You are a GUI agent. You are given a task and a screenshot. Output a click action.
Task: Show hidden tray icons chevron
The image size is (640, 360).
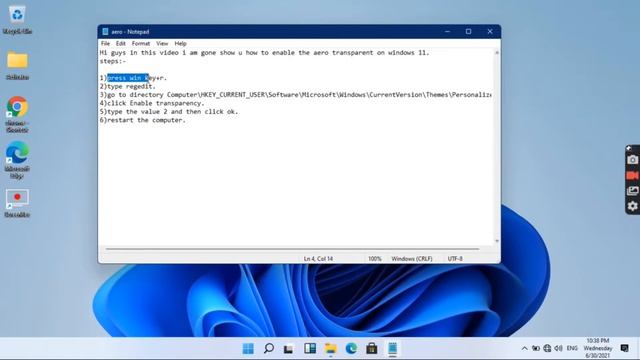(x=524, y=348)
